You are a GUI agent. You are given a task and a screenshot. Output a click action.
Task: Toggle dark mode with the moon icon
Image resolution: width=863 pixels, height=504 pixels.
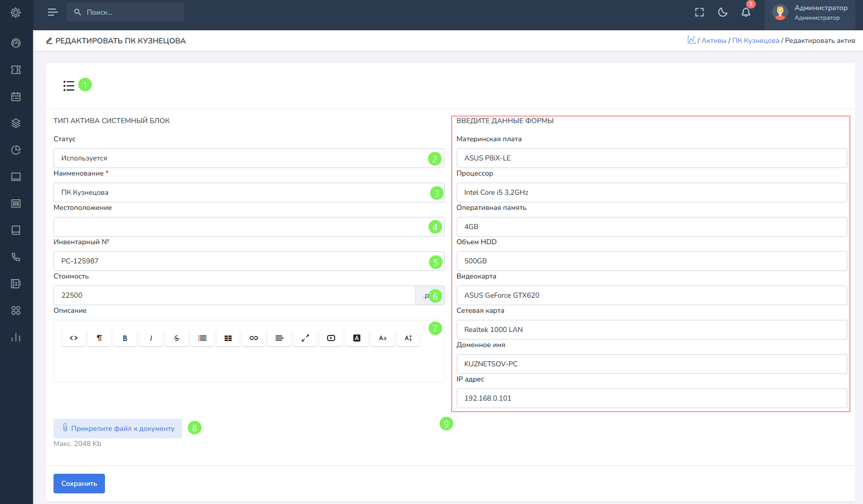[x=723, y=13]
